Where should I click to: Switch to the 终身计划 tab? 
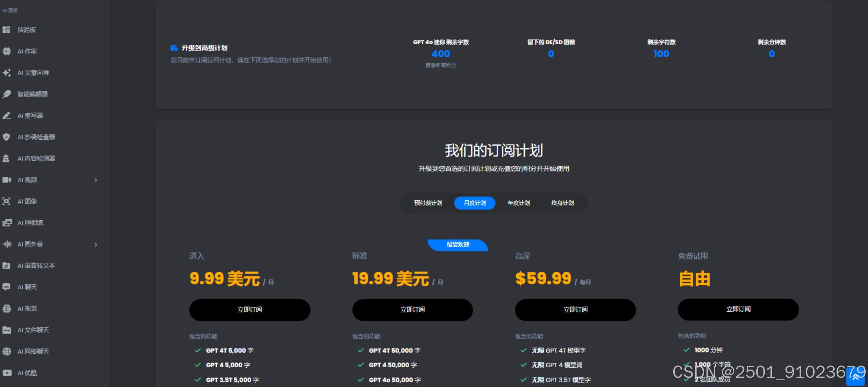click(563, 203)
